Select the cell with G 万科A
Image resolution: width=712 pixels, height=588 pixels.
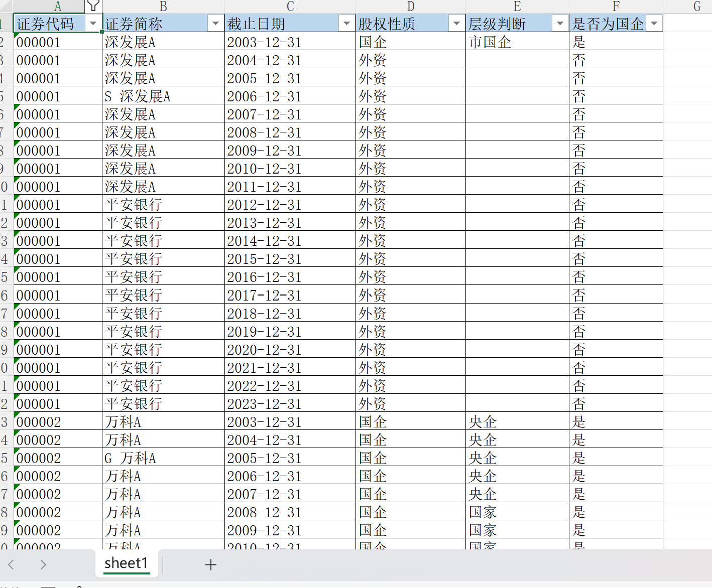coord(164,458)
